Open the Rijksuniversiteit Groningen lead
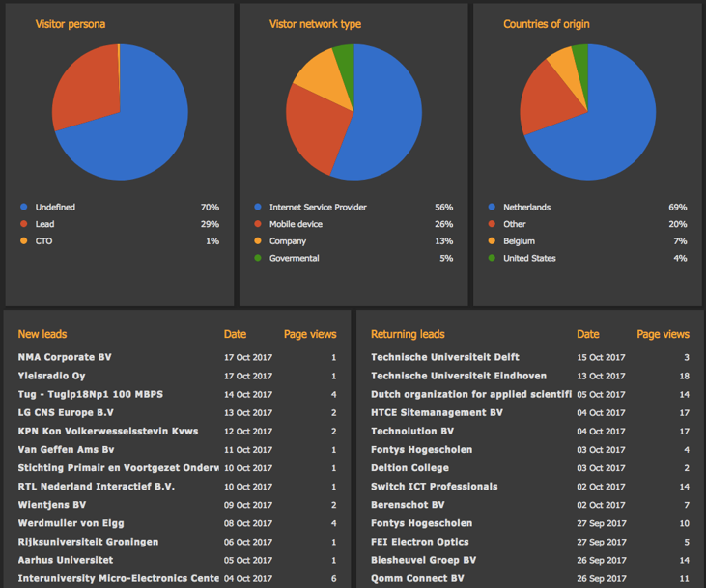 point(88,542)
